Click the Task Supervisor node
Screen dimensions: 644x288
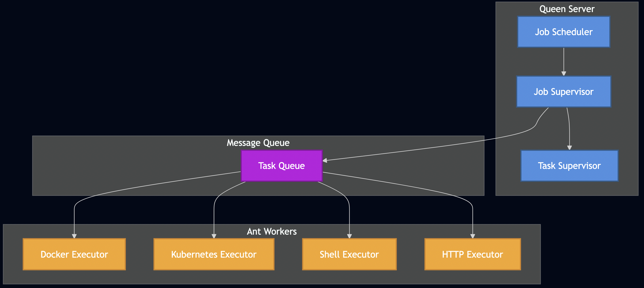pos(569,166)
